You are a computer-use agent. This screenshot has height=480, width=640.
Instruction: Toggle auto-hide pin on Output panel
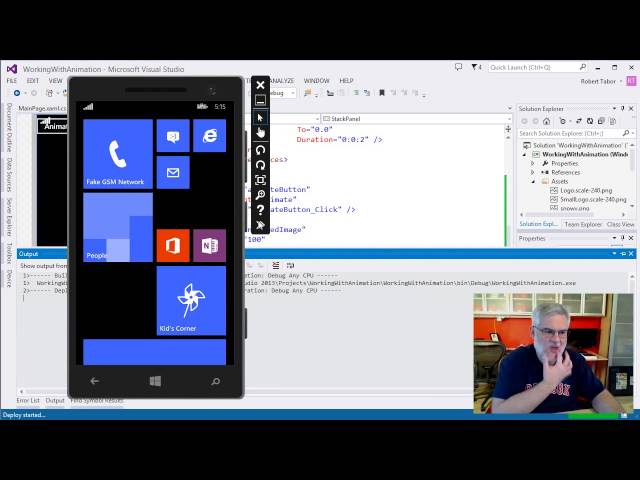pyautogui.click(x=623, y=254)
